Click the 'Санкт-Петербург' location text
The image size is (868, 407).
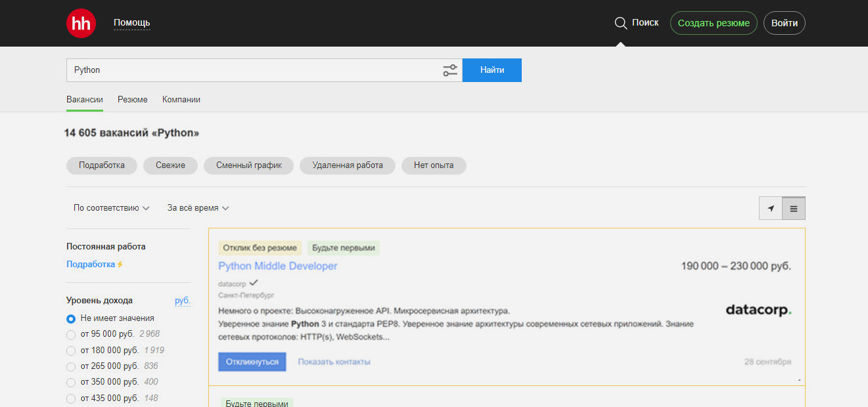pyautogui.click(x=246, y=295)
